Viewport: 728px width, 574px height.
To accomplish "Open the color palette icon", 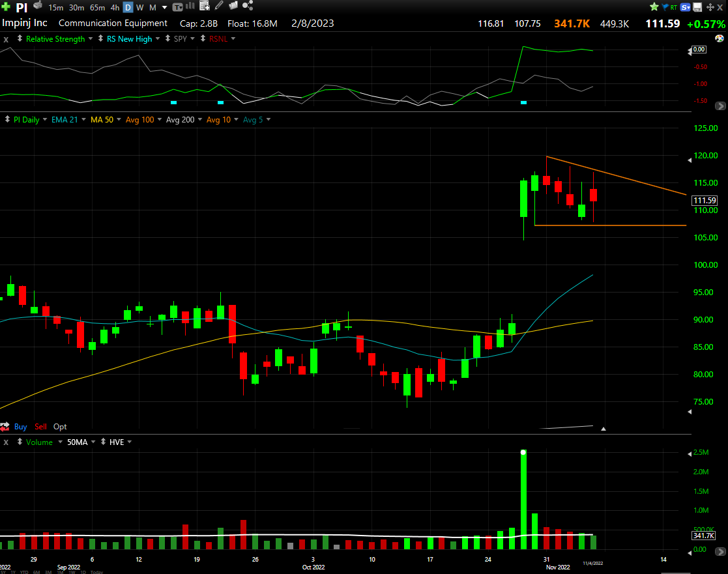I will point(719,38).
